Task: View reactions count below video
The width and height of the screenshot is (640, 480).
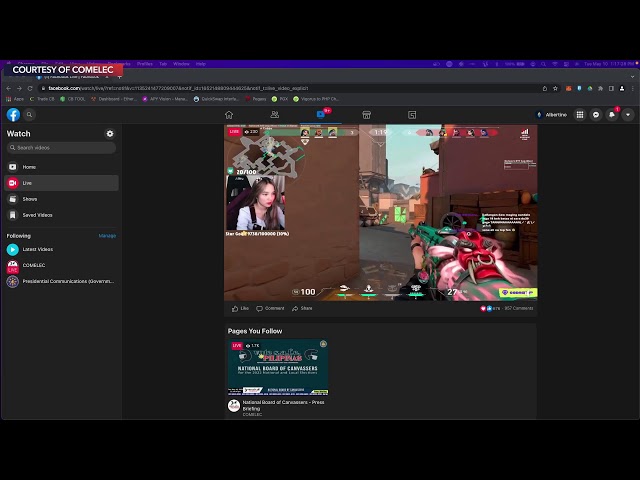Action: 490,309
